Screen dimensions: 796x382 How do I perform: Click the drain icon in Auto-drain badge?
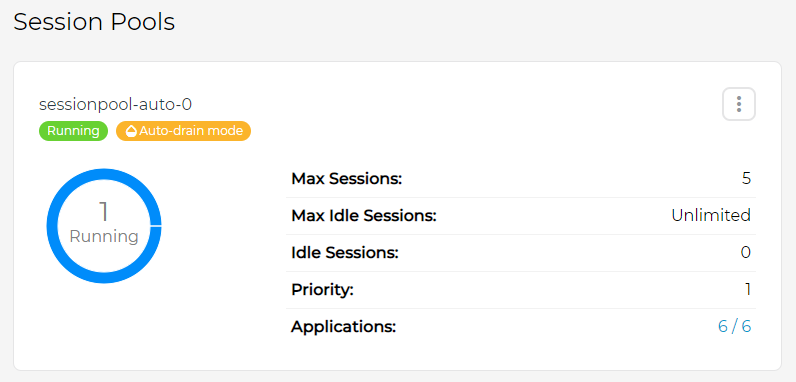131,131
